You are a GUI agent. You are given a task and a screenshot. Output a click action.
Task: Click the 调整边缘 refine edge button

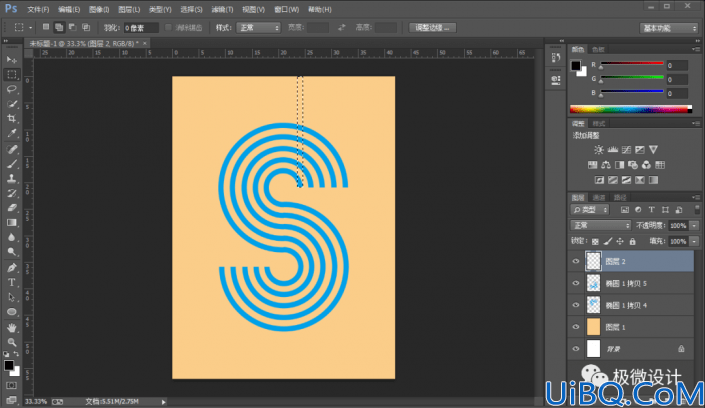pos(432,28)
